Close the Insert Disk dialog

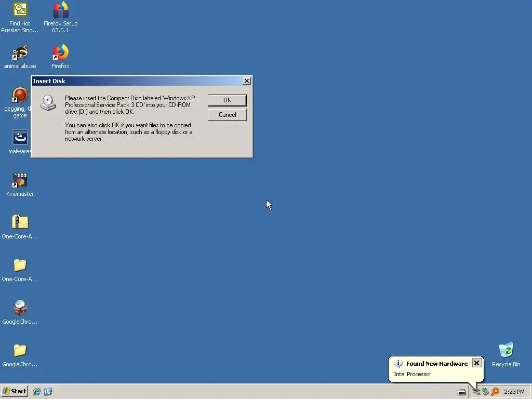[x=247, y=81]
